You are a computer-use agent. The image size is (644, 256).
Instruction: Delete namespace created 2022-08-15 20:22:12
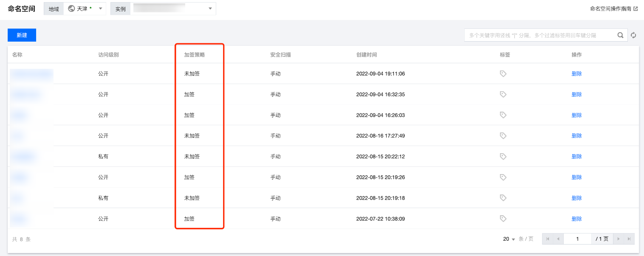[576, 157]
